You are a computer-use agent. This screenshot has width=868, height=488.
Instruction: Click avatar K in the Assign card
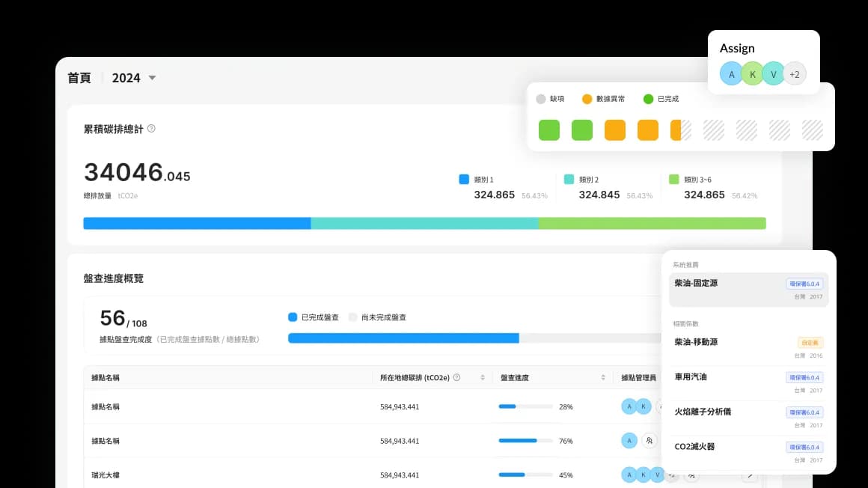click(752, 74)
